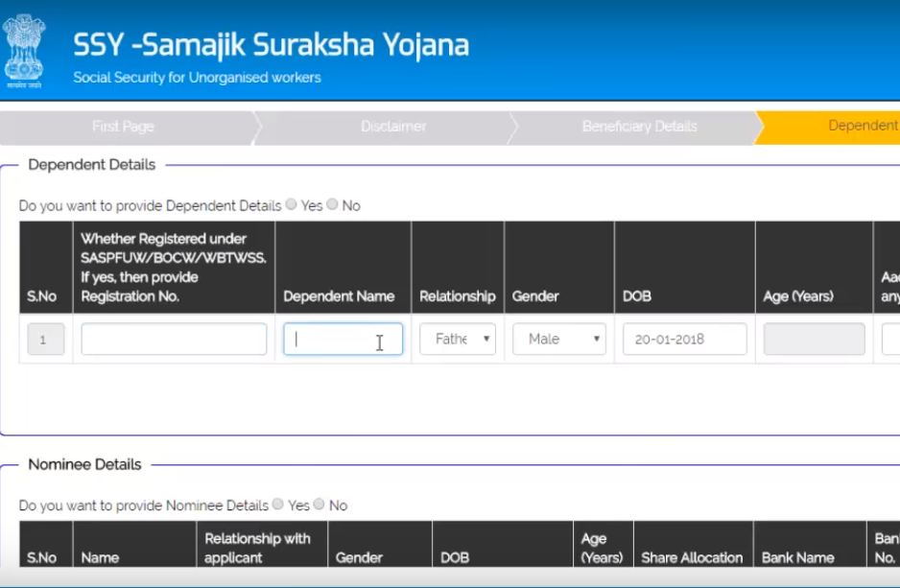The image size is (900, 588).
Task: Go to the First Page step
Action: click(x=123, y=127)
